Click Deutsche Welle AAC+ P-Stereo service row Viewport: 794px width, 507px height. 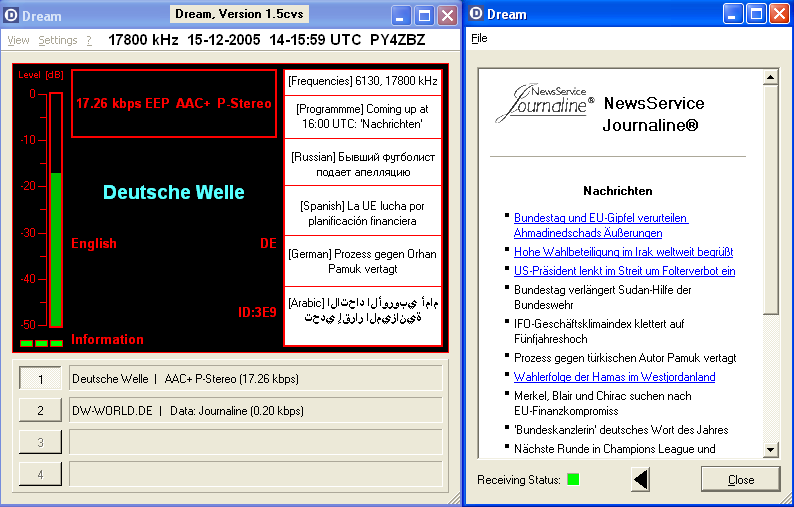pos(256,379)
